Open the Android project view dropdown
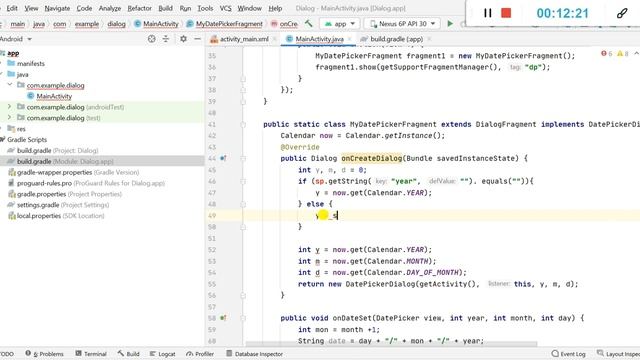640x360 pixels. click(16, 39)
